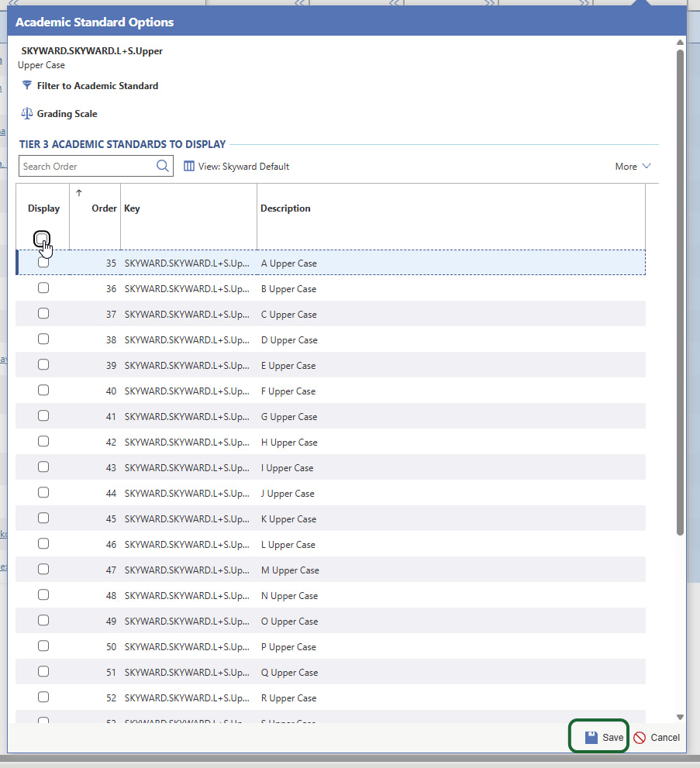Check Display box for E Upper Case
700x768 pixels.
[43, 364]
